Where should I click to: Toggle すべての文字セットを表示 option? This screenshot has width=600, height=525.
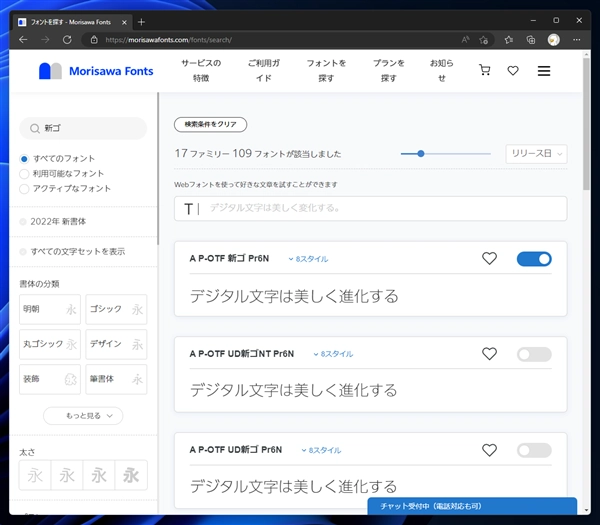coord(23,251)
